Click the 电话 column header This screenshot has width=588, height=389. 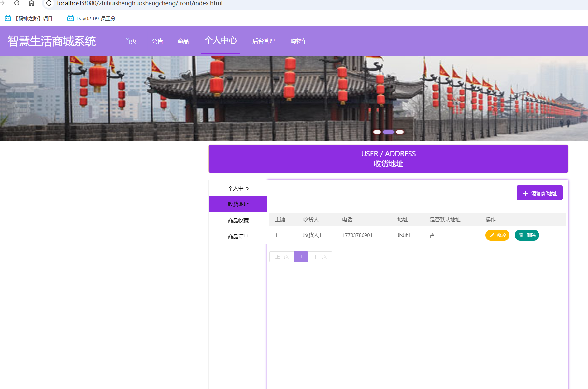pyautogui.click(x=347, y=219)
